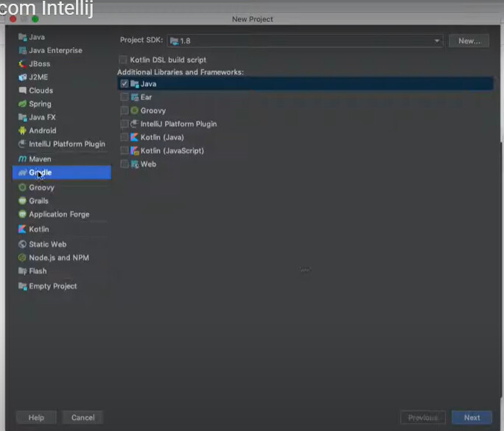
Task: Select the Node.js and NPM icon
Action: (x=23, y=258)
